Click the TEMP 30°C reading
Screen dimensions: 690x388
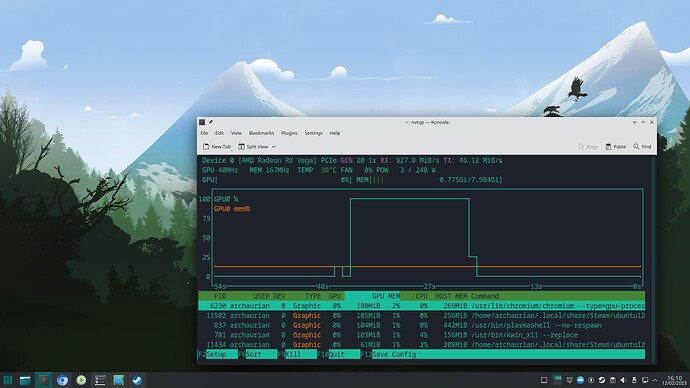(316, 170)
